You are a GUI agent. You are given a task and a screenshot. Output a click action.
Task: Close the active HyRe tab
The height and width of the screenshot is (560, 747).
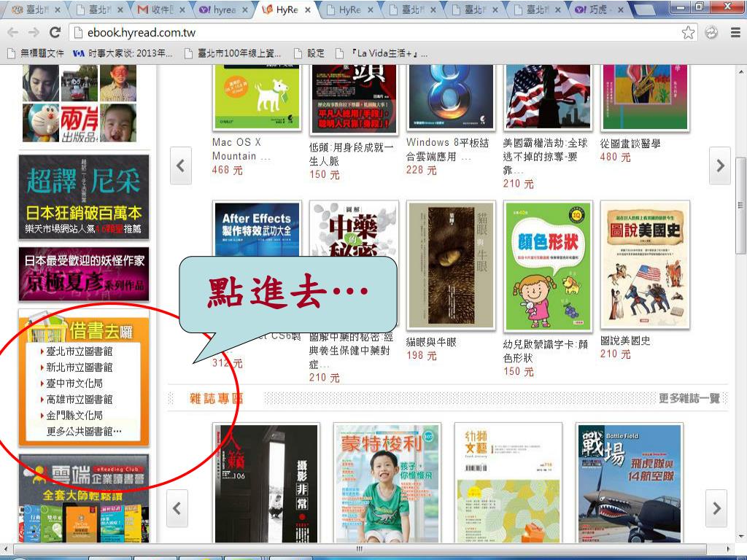(308, 10)
